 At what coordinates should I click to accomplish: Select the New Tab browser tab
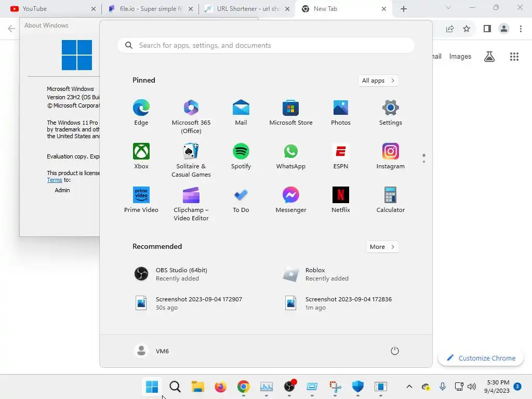click(343, 9)
